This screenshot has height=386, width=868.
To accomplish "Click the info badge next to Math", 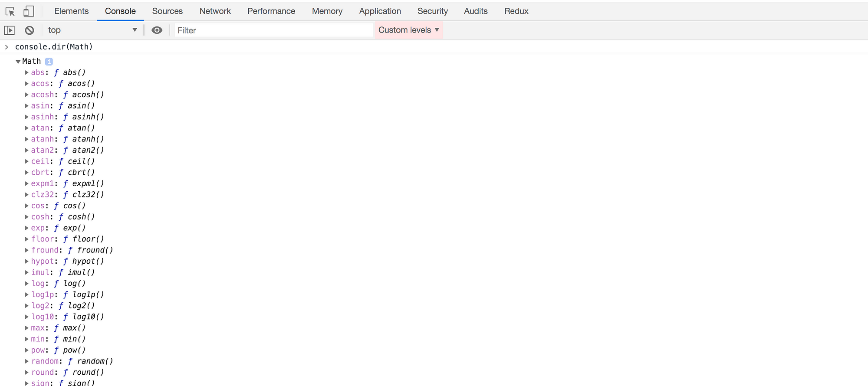I will (x=49, y=62).
